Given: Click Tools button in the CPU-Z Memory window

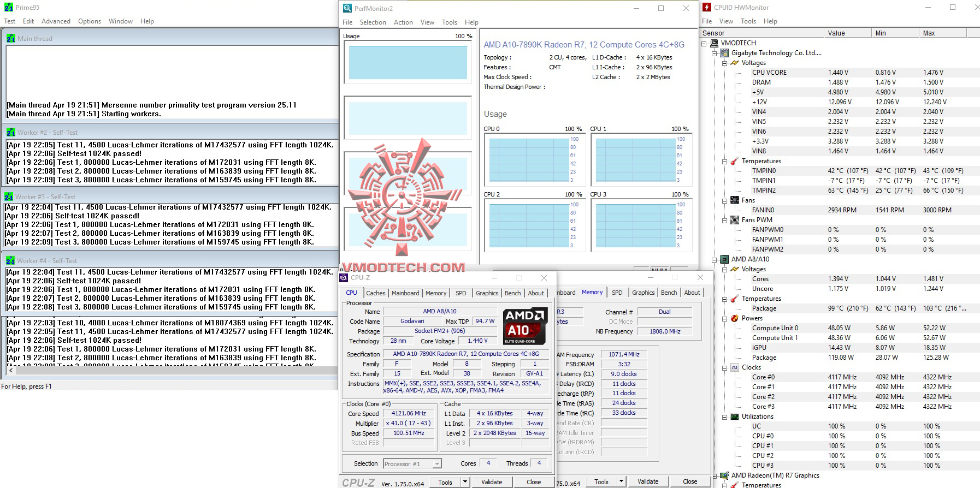Looking at the screenshot, I should (x=601, y=481).
